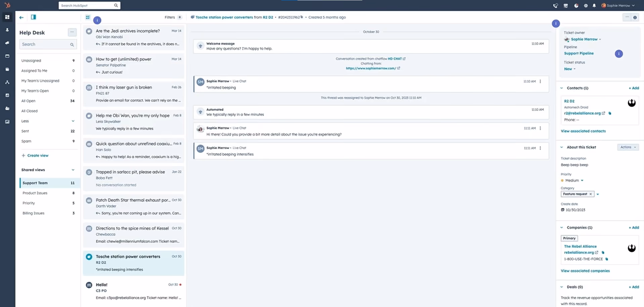Select the All Open view
Screen dimensions: 644x307
click(x=48, y=101)
